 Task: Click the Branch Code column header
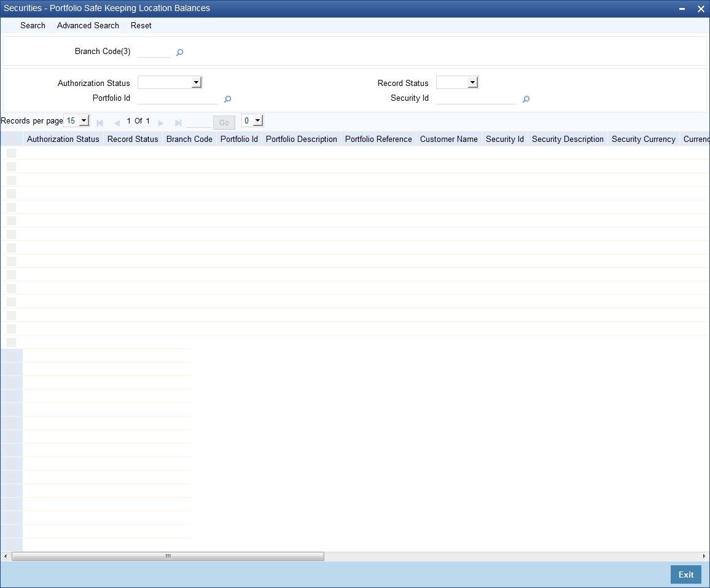189,139
